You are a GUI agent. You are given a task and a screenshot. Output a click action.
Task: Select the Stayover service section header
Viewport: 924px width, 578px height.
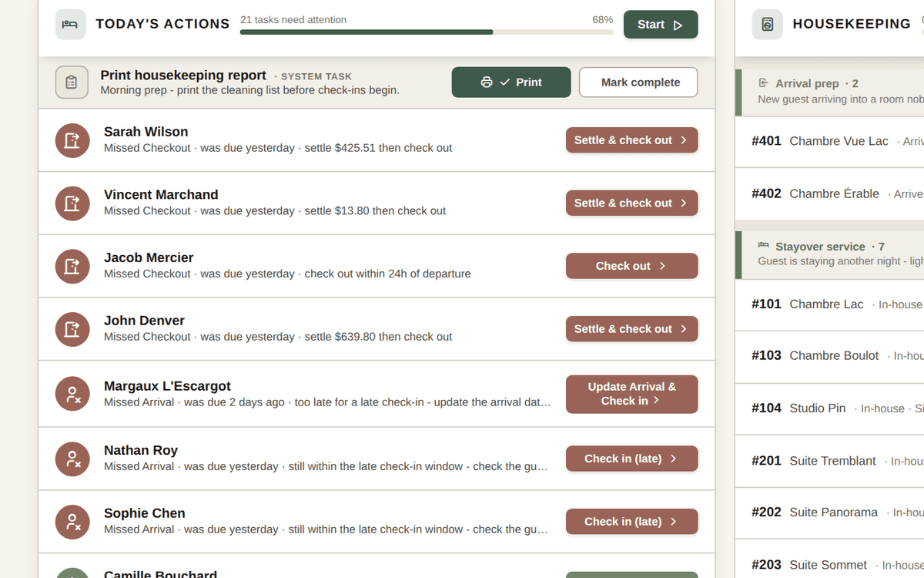(829, 254)
